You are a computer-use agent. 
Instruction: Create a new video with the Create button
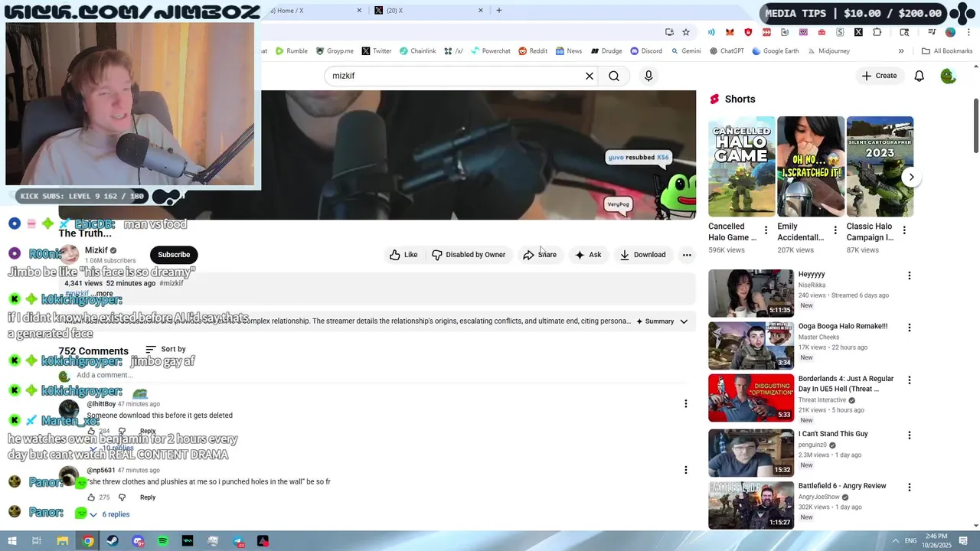click(x=879, y=76)
